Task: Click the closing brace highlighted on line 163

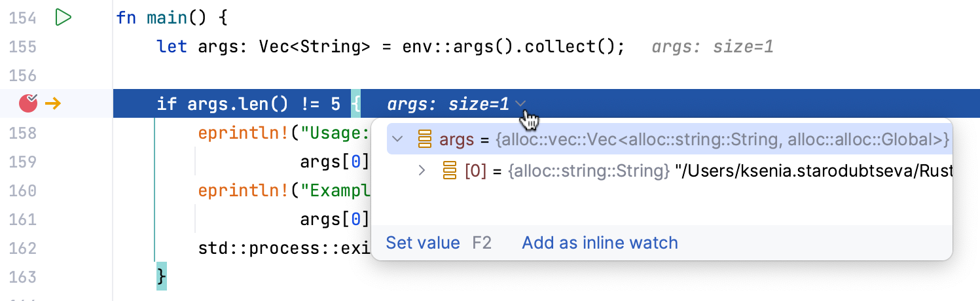Action: pyautogui.click(x=162, y=277)
